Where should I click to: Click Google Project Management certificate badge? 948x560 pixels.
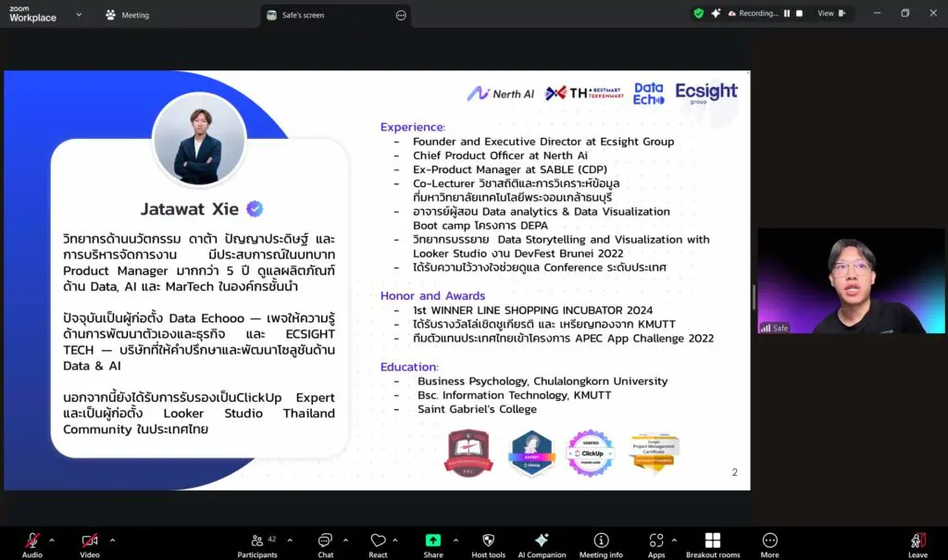click(x=655, y=452)
